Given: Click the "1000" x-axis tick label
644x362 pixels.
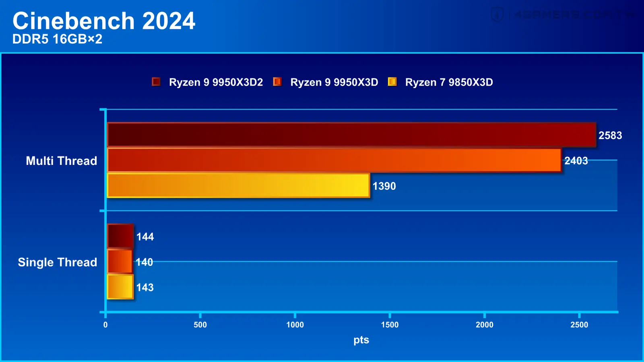Looking at the screenshot, I should point(295,325).
